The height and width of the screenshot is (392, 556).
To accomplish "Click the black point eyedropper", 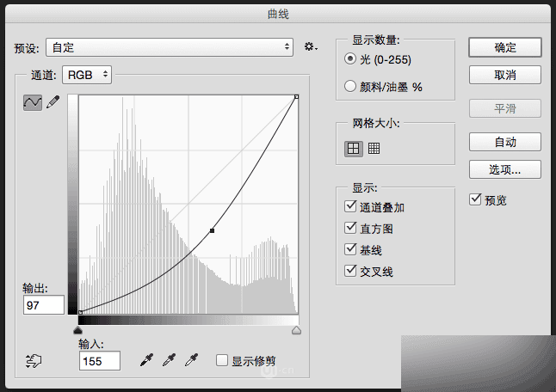I will click(147, 360).
